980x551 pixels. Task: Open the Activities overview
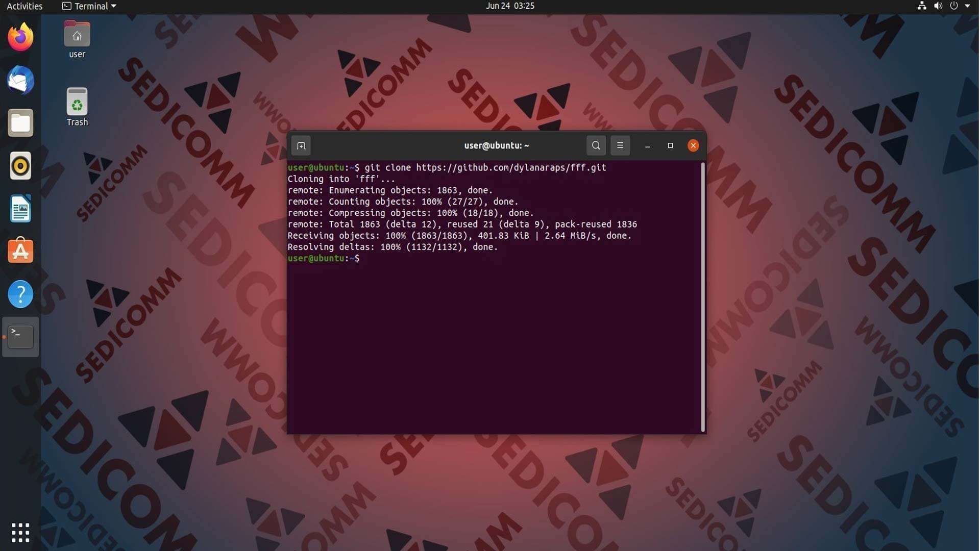[24, 6]
